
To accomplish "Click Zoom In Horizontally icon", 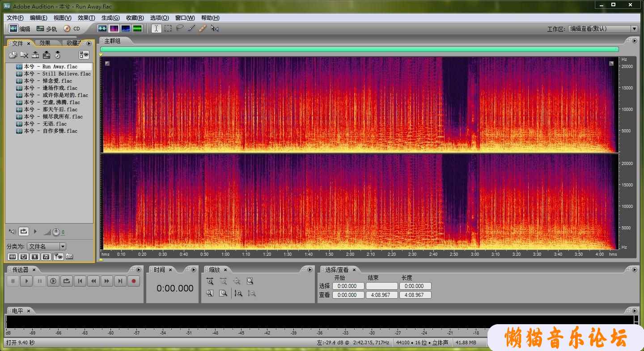I will pos(210,281).
